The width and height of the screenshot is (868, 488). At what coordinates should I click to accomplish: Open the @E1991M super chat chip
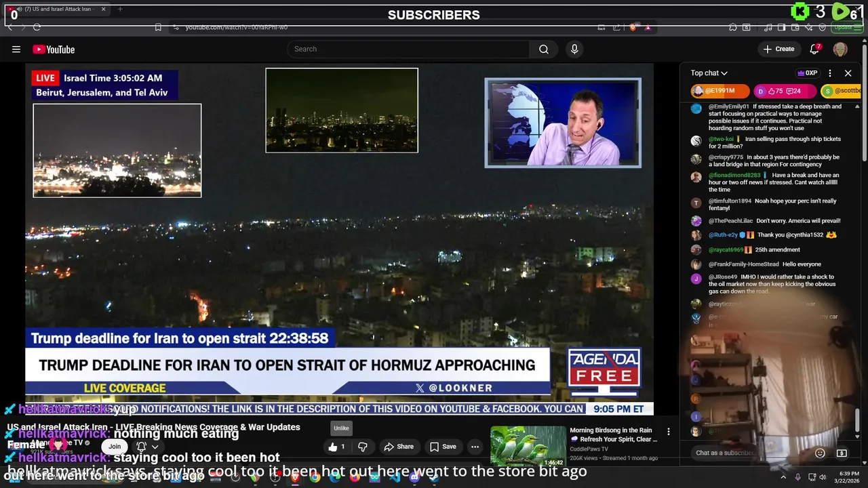719,91
